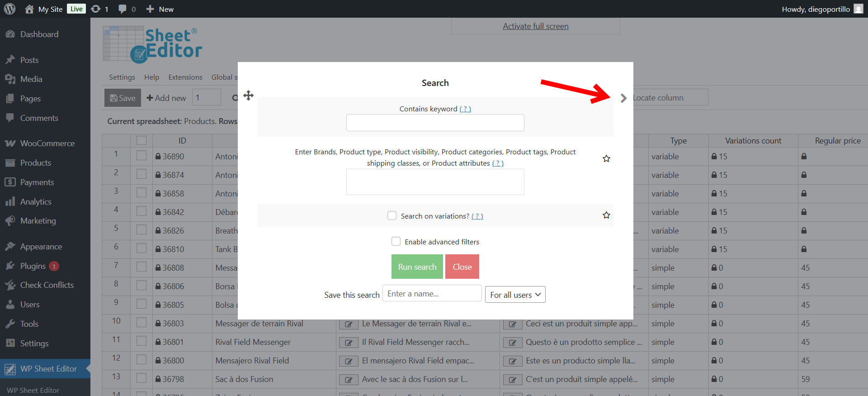This screenshot has height=396, width=868.
Task: Click the star beside Search on variations
Action: 606,215
